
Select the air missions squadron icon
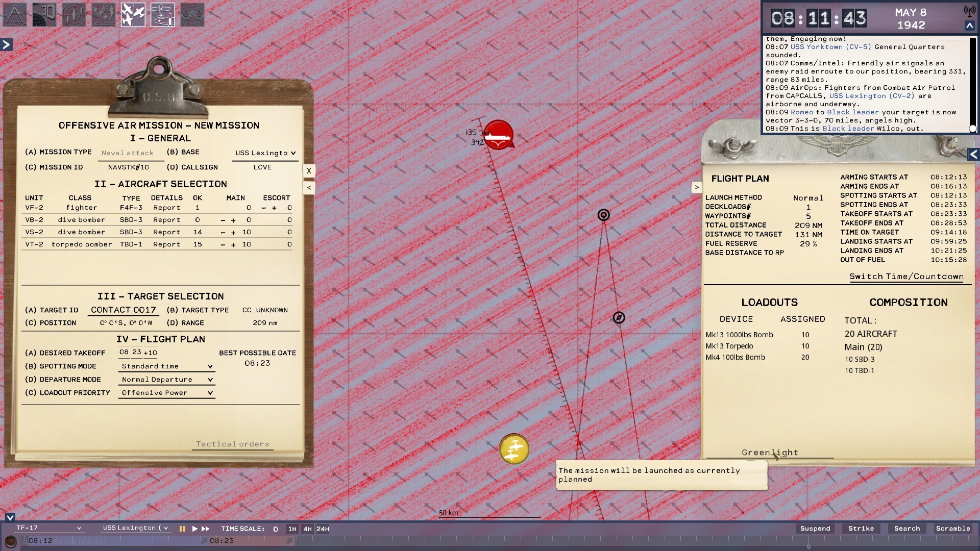133,15
